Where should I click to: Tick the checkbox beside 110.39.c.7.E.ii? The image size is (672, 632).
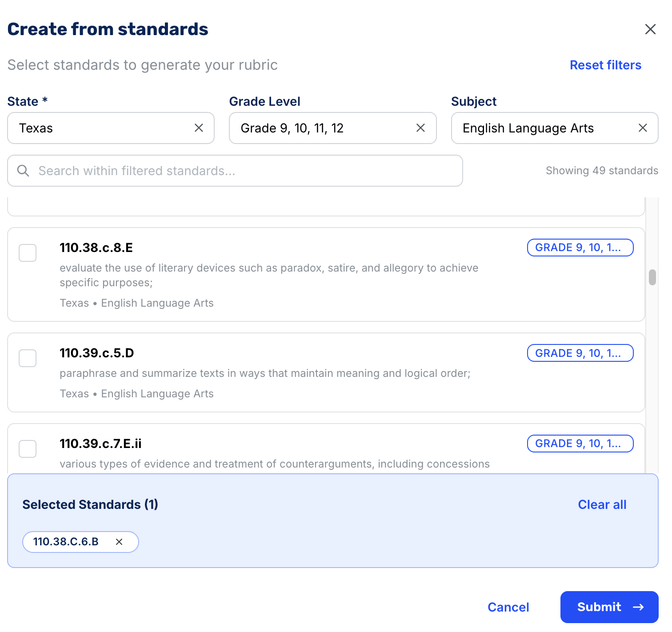(x=28, y=449)
